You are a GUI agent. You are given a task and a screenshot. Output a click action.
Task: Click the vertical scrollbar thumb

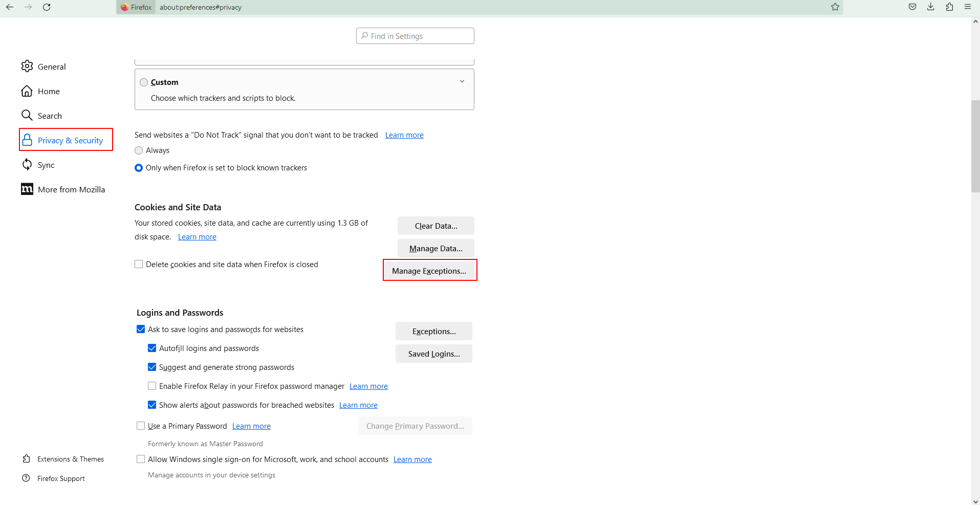click(x=975, y=146)
